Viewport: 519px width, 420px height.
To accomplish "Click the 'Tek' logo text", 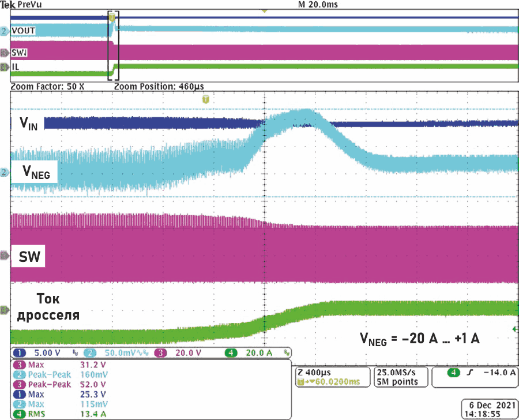I will (x=7, y=5).
